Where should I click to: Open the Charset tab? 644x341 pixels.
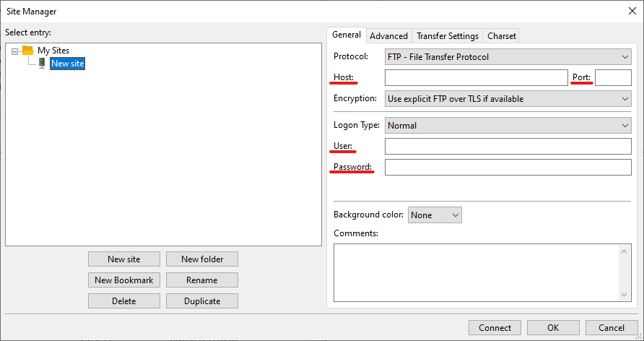coord(502,36)
